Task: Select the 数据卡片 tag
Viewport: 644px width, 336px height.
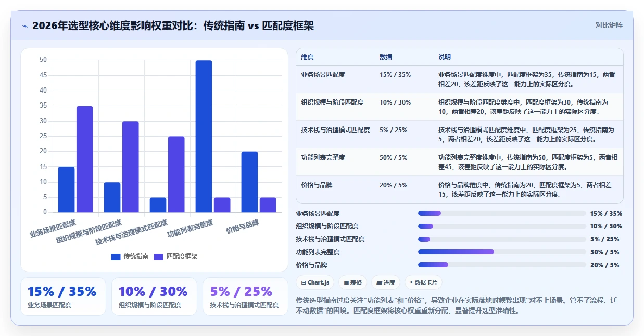Action: [x=423, y=282]
